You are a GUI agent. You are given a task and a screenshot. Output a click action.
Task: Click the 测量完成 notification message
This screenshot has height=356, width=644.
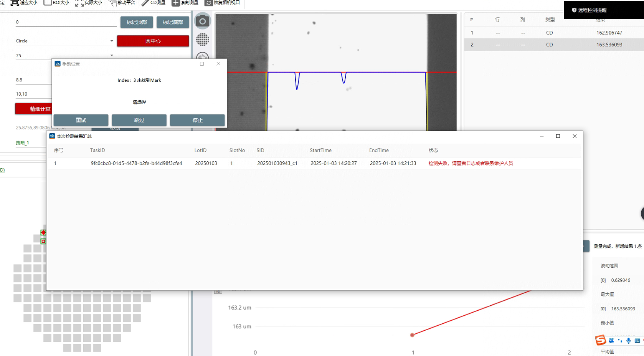click(618, 246)
